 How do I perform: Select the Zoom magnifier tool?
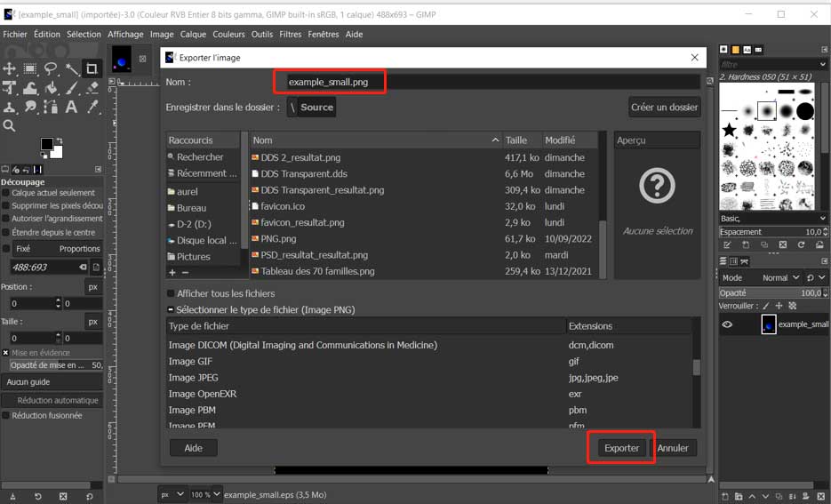pyautogui.click(x=10, y=126)
